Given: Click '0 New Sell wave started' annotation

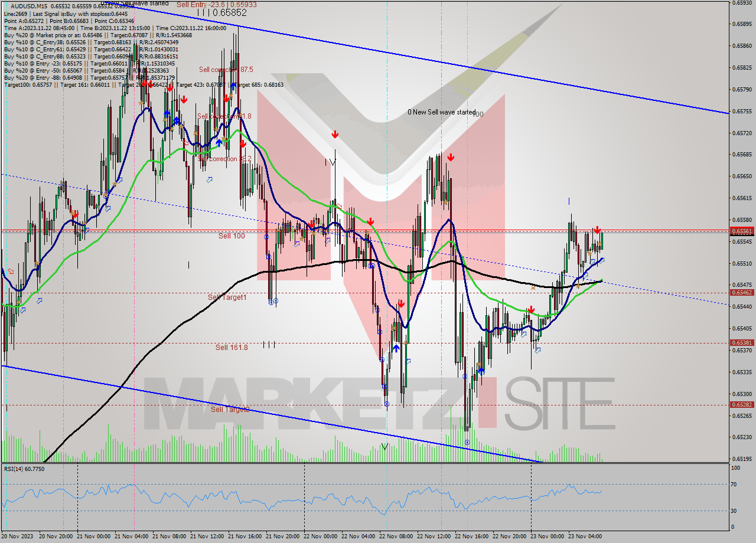Looking at the screenshot, I should tap(442, 112).
